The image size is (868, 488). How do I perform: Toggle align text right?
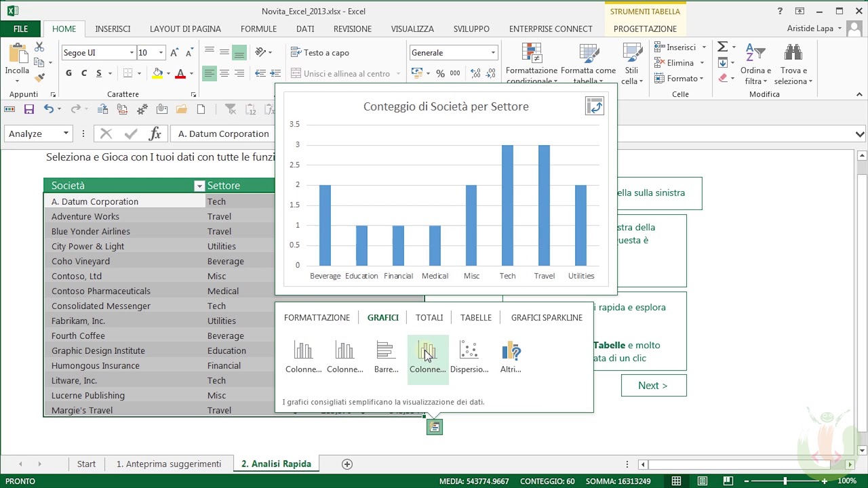coord(239,73)
